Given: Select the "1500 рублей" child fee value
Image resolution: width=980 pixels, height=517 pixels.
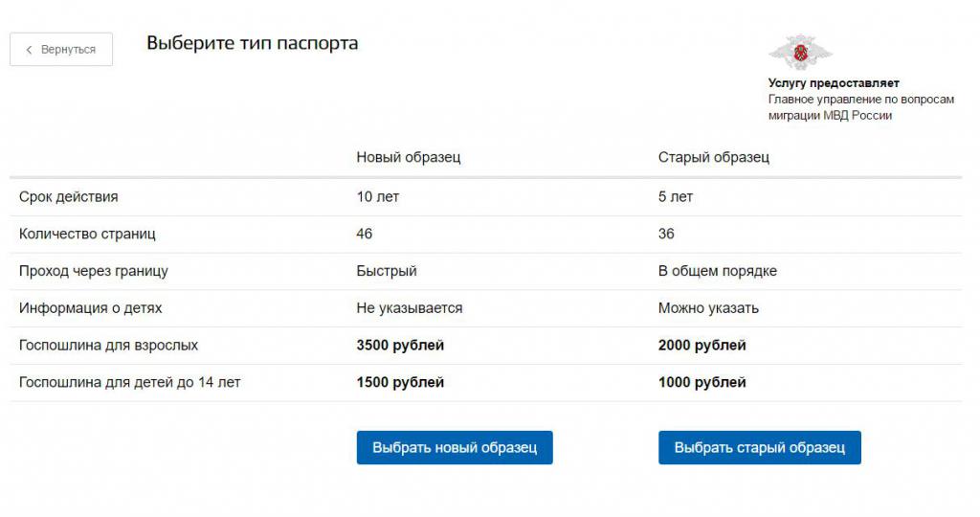Looking at the screenshot, I should click(400, 382).
